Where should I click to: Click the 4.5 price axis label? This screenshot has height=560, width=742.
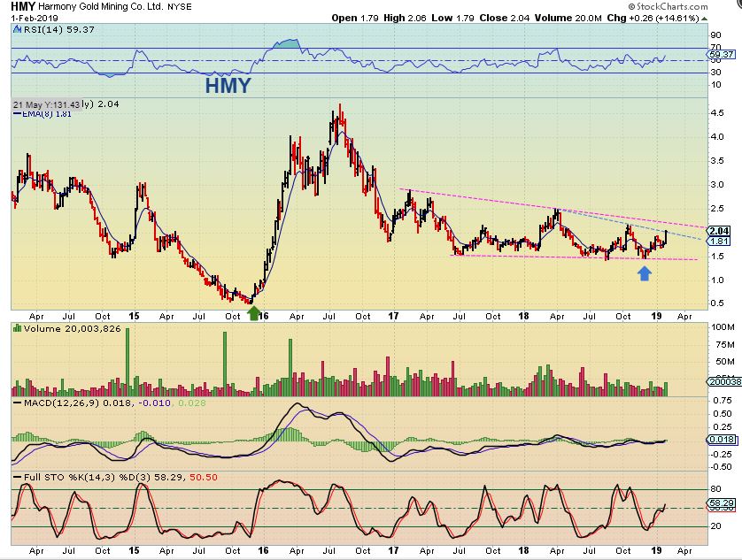click(717, 112)
